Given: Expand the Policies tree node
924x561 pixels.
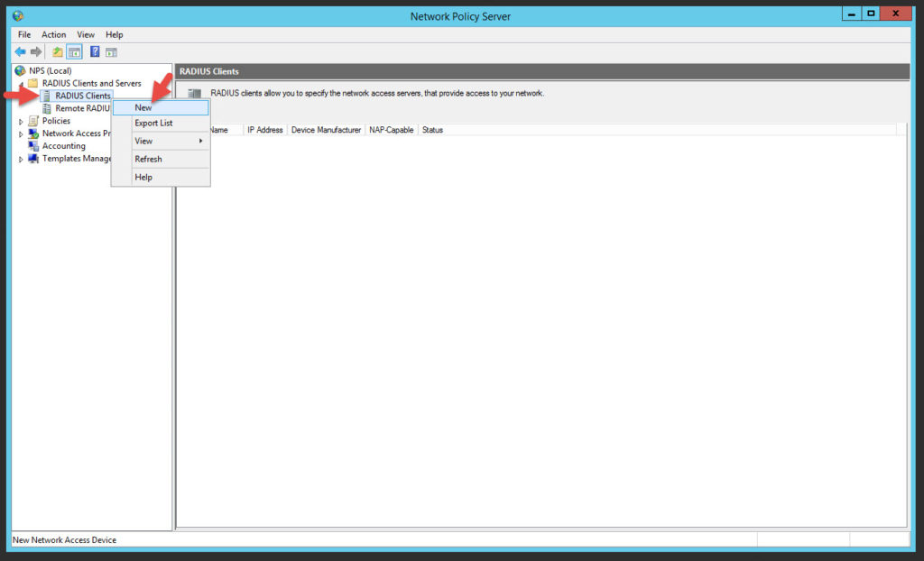Looking at the screenshot, I should 21,122.
